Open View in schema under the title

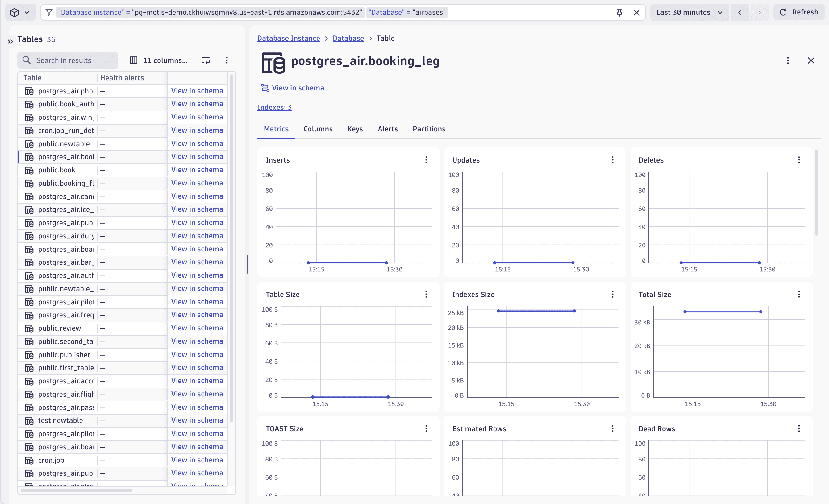click(x=292, y=88)
